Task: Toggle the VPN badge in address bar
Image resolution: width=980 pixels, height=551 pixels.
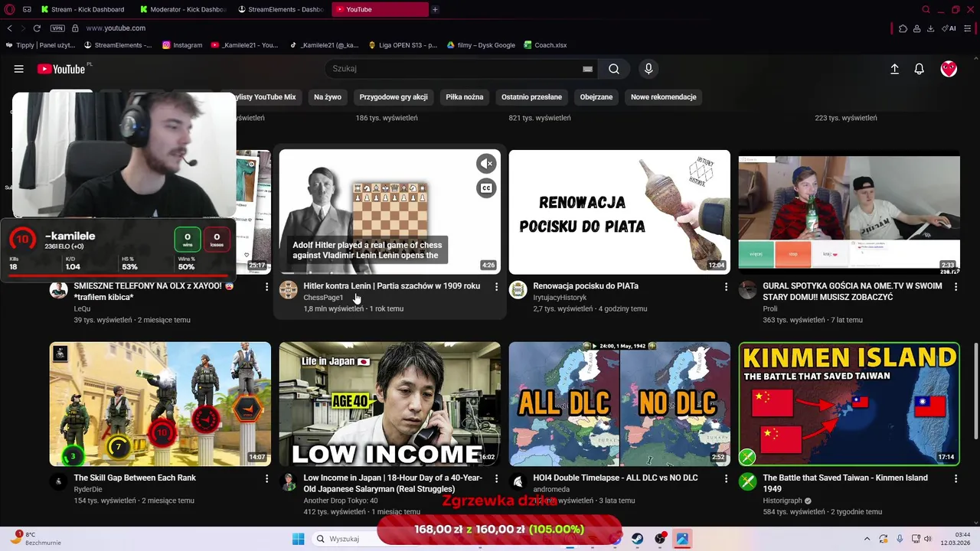Action: pyautogui.click(x=57, y=28)
